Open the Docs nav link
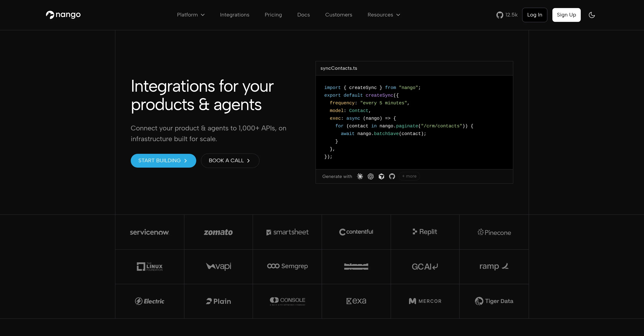644x336 pixels. pos(303,15)
